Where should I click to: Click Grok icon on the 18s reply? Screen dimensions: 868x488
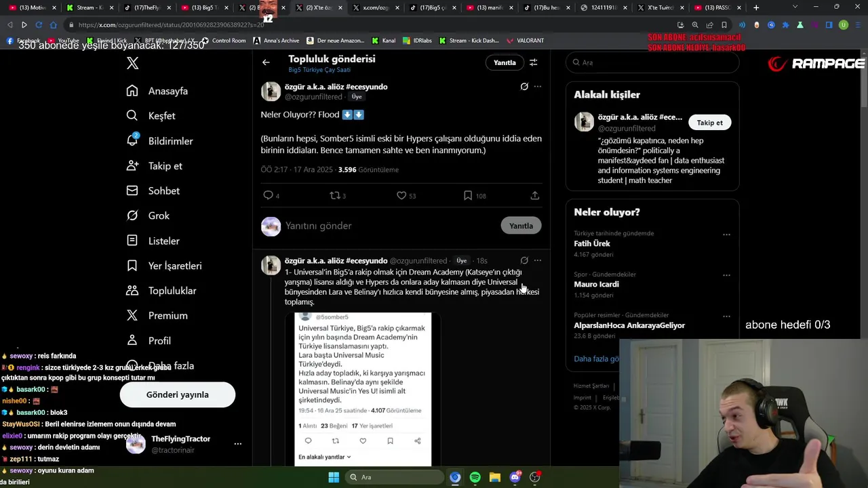pos(524,260)
